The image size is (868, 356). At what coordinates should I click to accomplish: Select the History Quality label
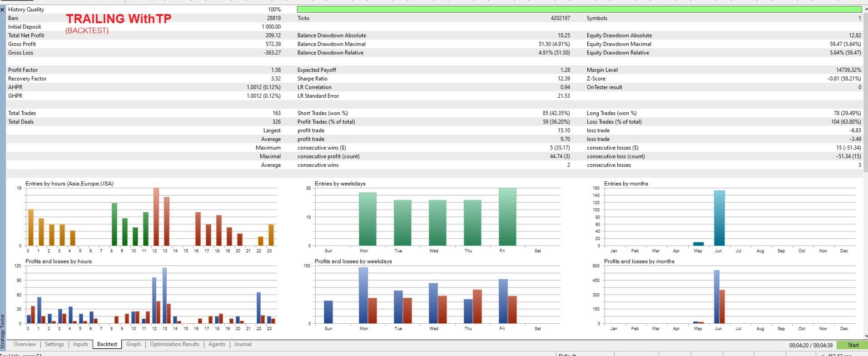pyautogui.click(x=26, y=10)
